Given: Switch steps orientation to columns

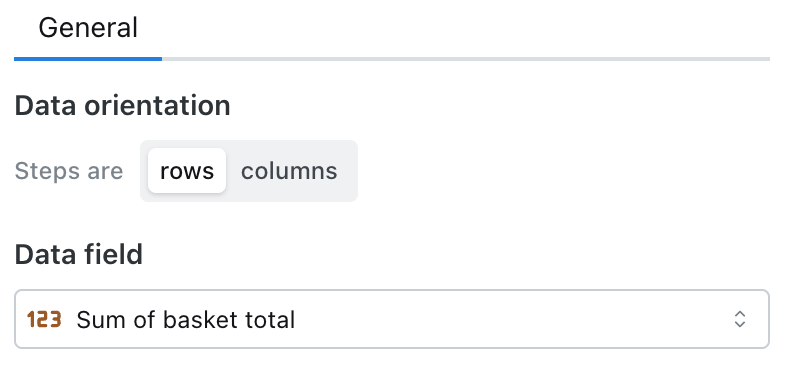Looking at the screenshot, I should point(289,171).
